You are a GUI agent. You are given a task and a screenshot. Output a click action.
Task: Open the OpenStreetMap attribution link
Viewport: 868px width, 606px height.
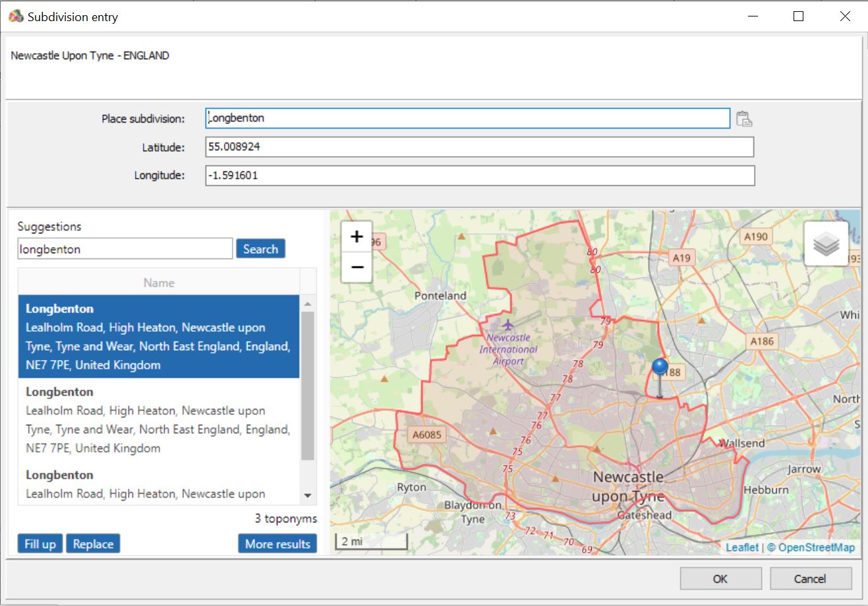pos(817,547)
